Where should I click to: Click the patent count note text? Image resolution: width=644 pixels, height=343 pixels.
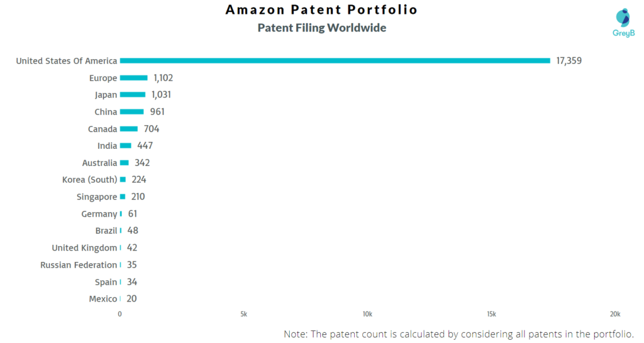pyautogui.click(x=458, y=334)
